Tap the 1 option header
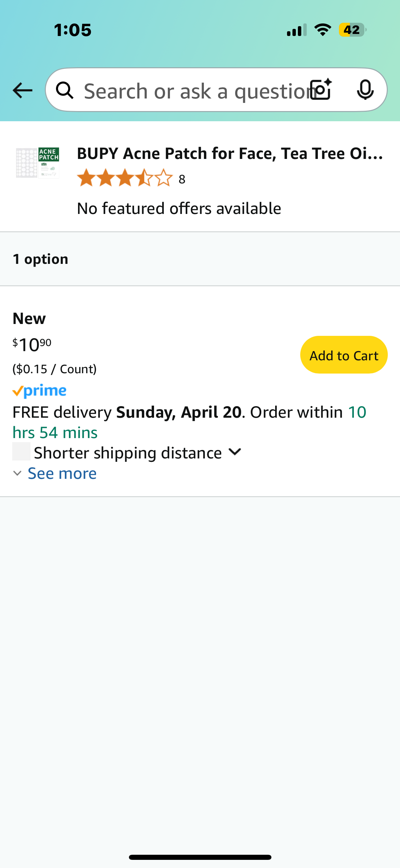The width and height of the screenshot is (400, 868). click(40, 259)
